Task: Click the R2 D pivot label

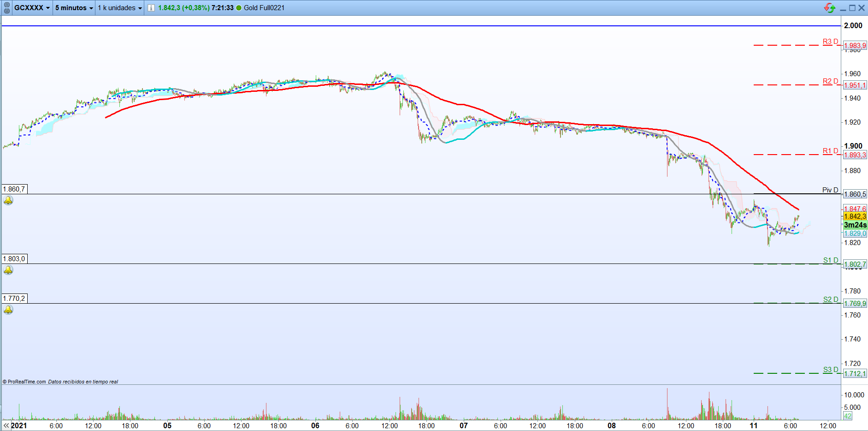Action: [830, 81]
